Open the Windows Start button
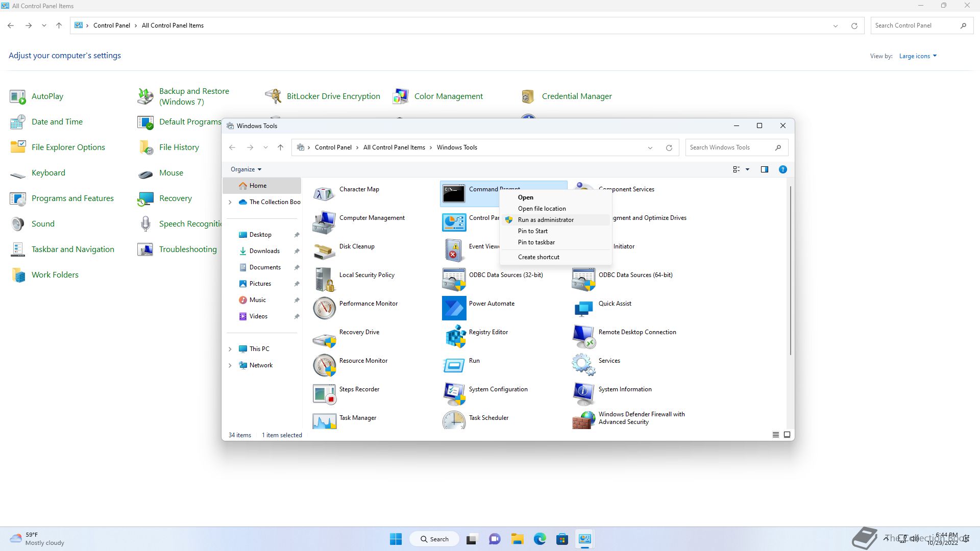The height and width of the screenshot is (551, 980). (x=396, y=539)
